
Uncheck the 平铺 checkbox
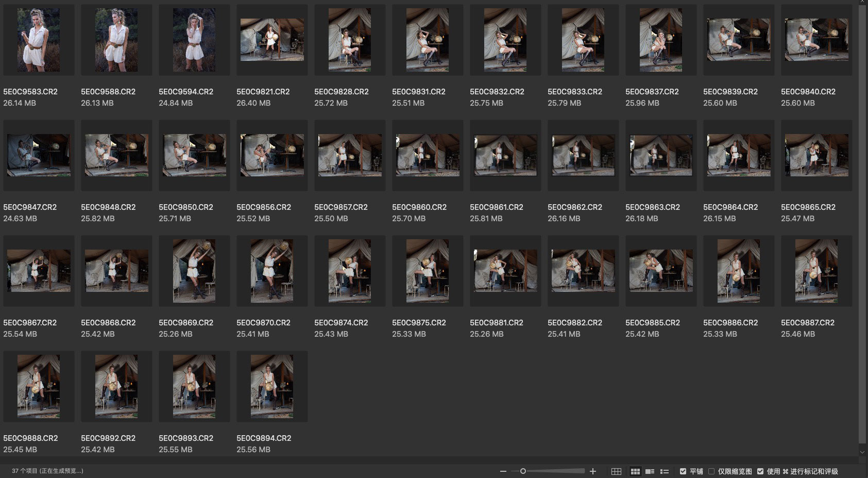click(683, 471)
